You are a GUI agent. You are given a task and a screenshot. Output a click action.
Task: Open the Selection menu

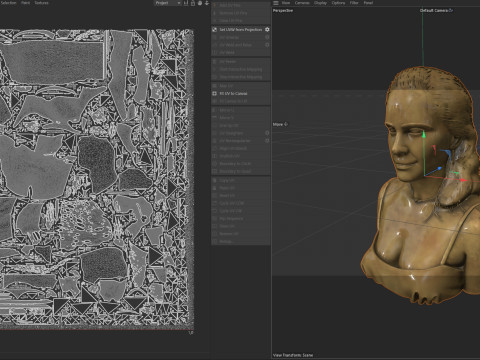click(x=8, y=3)
